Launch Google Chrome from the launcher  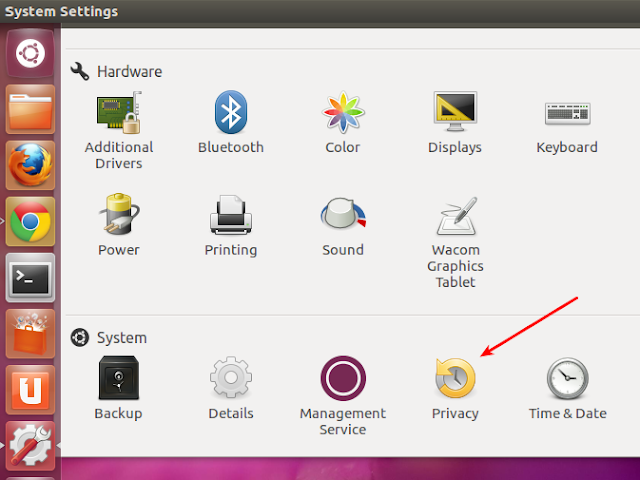click(30, 222)
